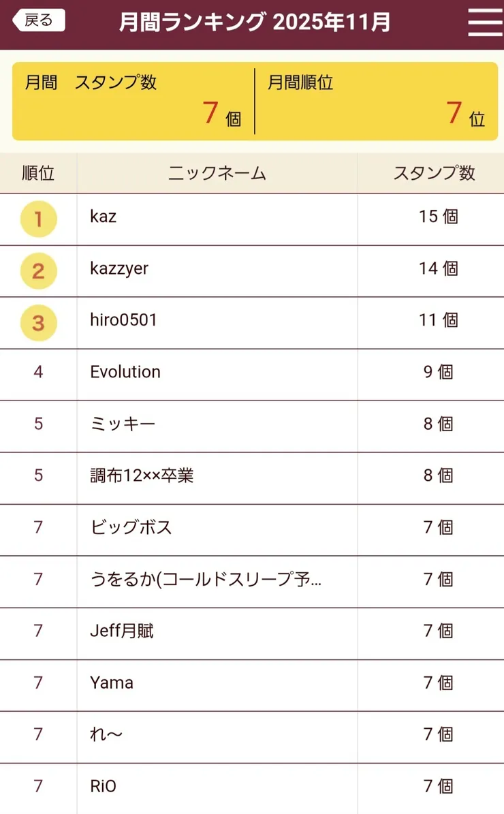
Task: Open hiro0501's ranking entry
Action: tap(123, 320)
